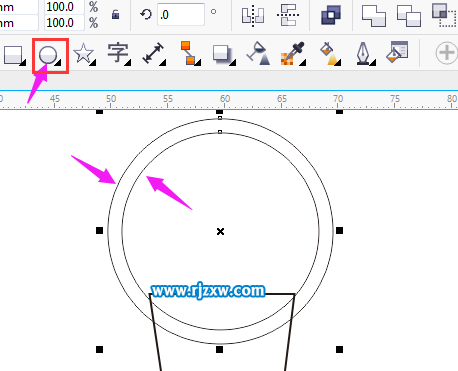Open the Star tool flyout arrow
The width and height of the screenshot is (458, 371).
[93, 62]
